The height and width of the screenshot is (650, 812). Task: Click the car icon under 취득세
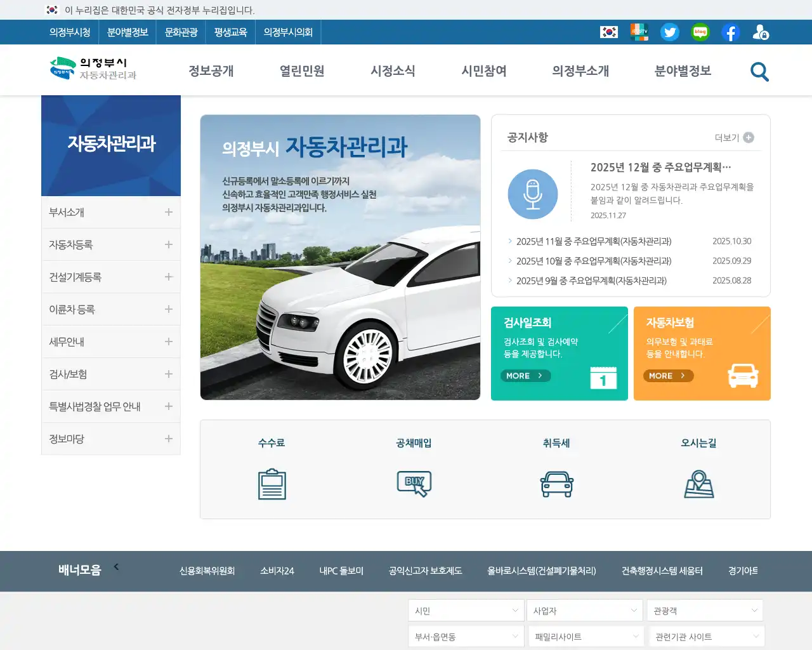(x=556, y=484)
